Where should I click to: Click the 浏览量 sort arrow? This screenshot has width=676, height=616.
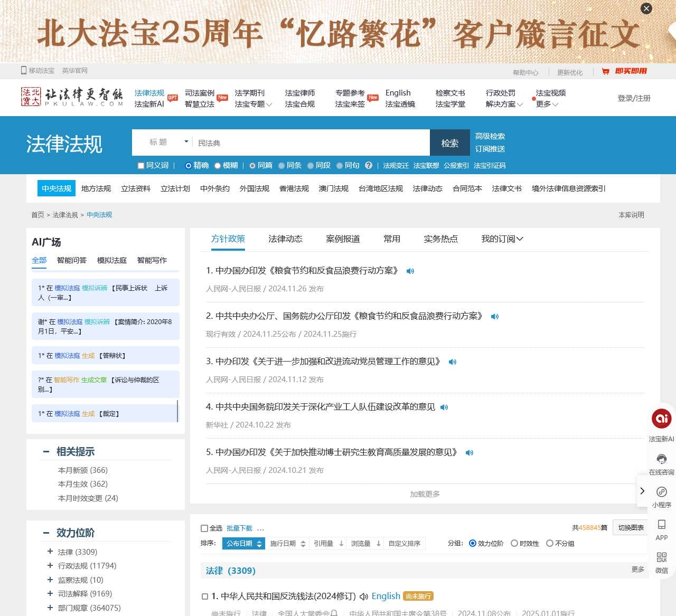[x=379, y=544]
